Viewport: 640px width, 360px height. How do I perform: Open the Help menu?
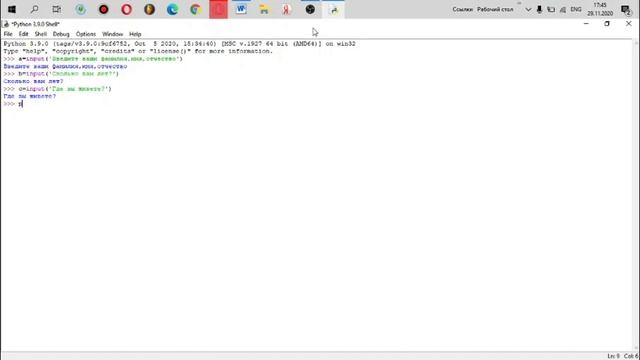click(135, 34)
